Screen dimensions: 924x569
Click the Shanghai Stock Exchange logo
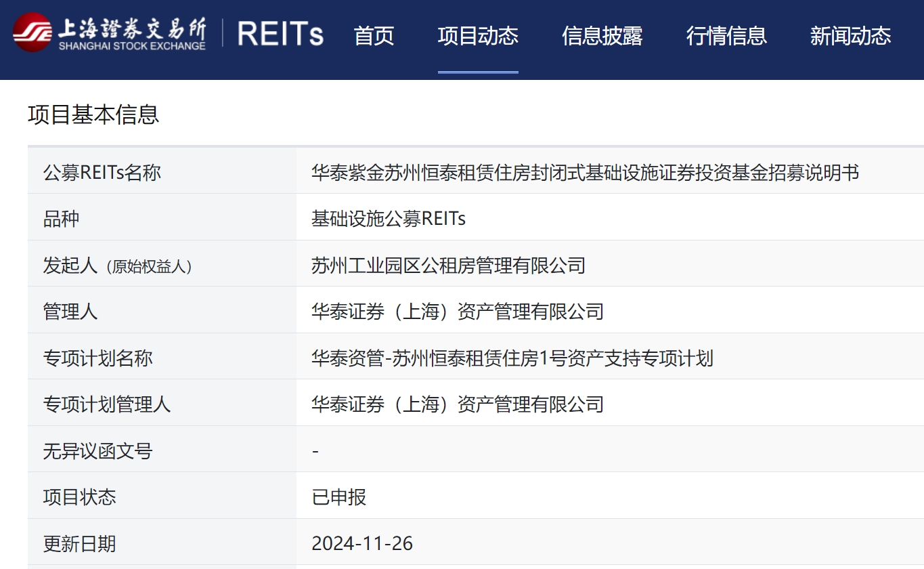pos(109,33)
